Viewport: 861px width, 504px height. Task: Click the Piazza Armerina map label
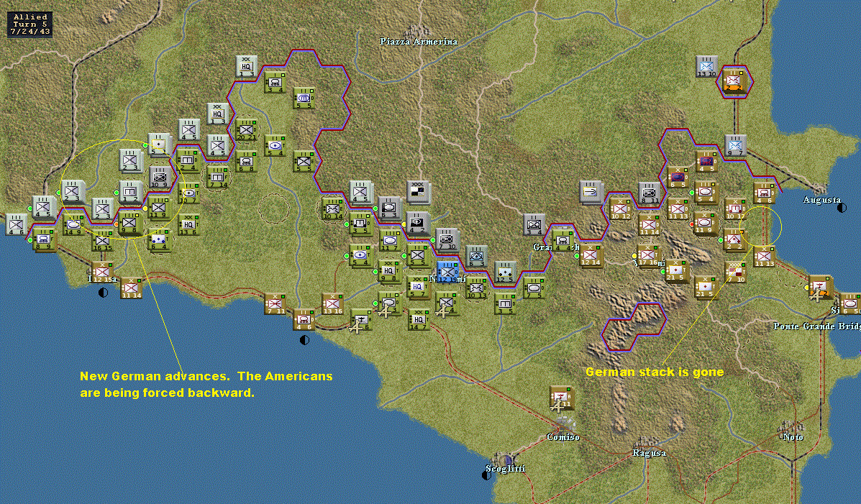click(x=419, y=42)
